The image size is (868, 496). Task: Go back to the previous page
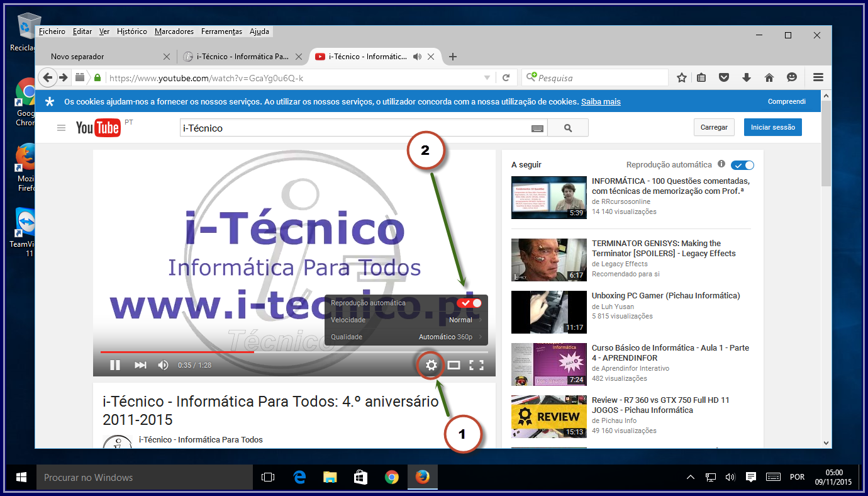tap(47, 77)
